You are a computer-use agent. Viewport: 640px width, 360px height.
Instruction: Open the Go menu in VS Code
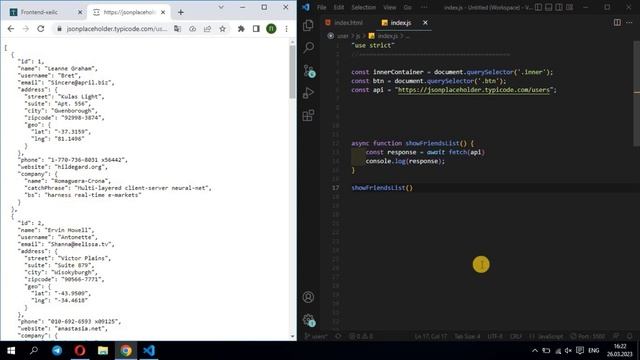(407, 7)
